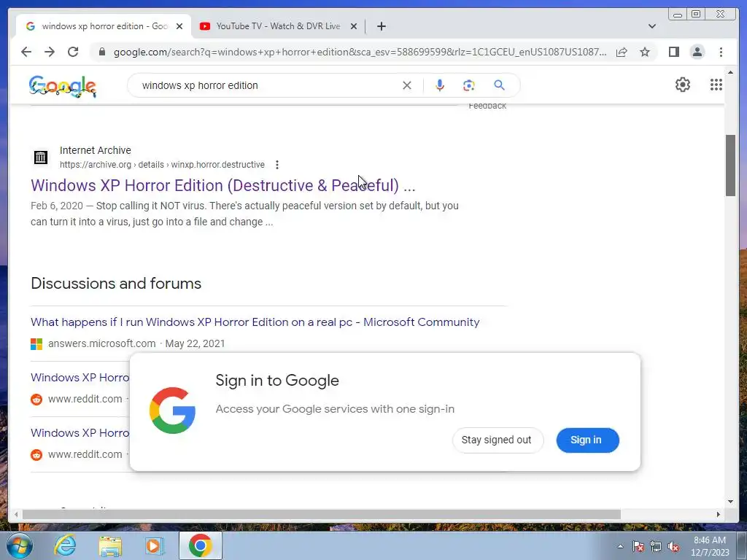Open the Action Center flag icon
The height and width of the screenshot is (560, 747).
click(638, 547)
